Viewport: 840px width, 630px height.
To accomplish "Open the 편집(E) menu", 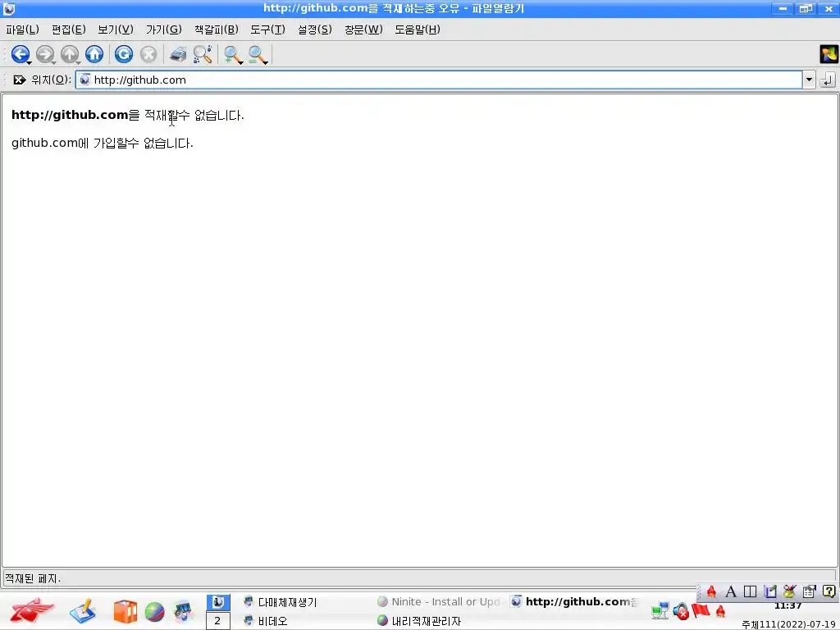I will pos(69,30).
